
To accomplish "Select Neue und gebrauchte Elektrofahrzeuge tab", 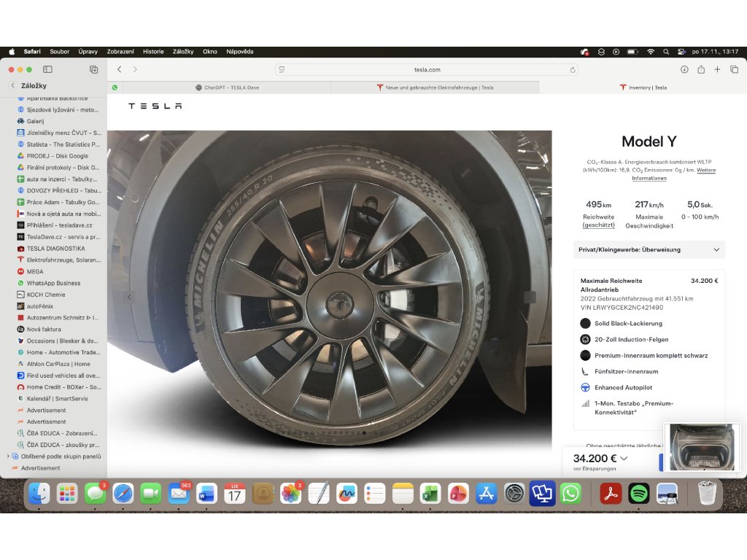I will 435,87.
